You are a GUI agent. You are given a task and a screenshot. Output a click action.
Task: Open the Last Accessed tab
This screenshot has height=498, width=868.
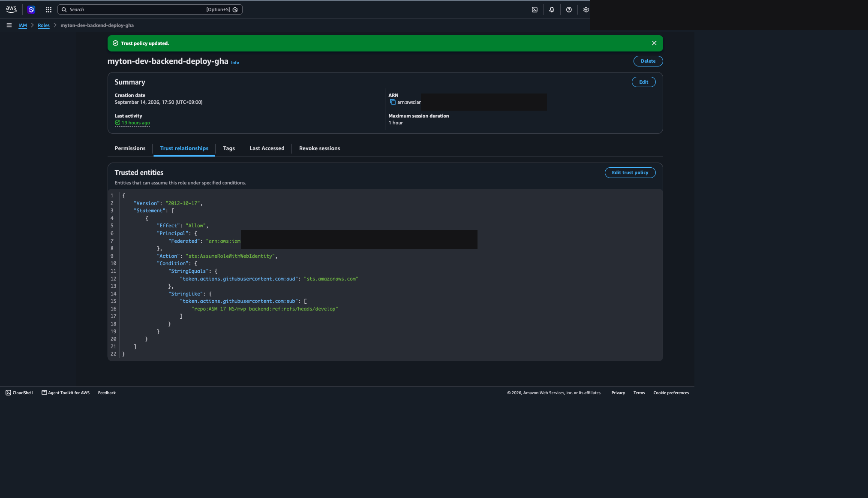267,148
